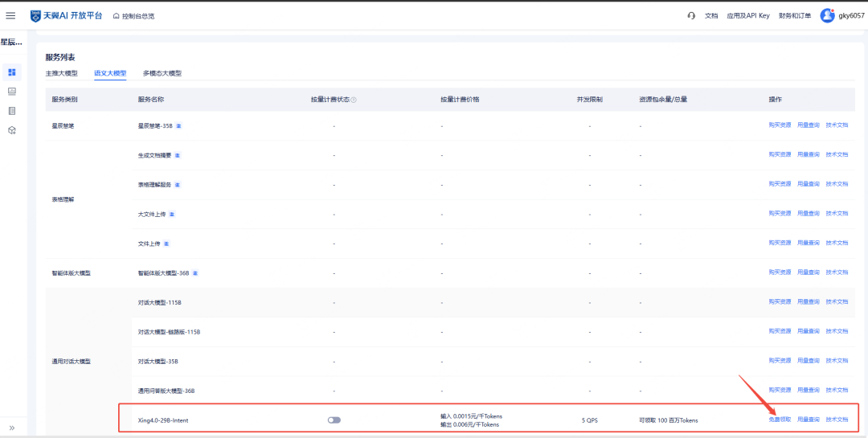Click the help icon beside 按量计费状态
This screenshot has height=438, width=868.
[354, 100]
